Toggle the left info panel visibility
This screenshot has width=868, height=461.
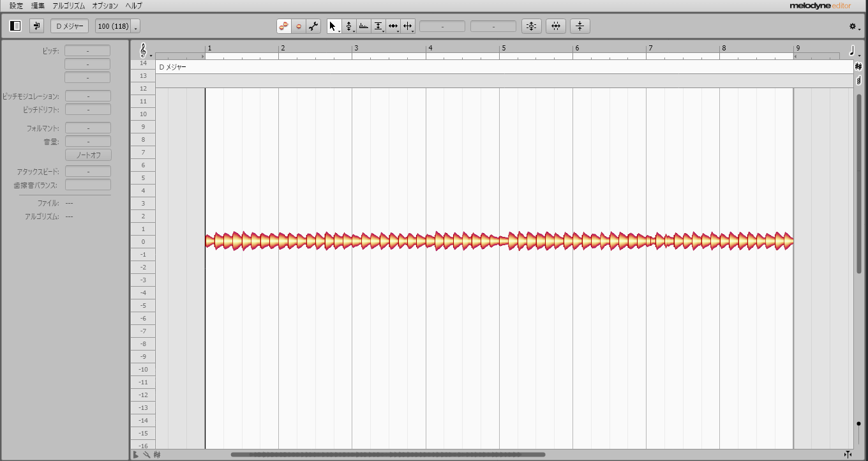click(16, 26)
